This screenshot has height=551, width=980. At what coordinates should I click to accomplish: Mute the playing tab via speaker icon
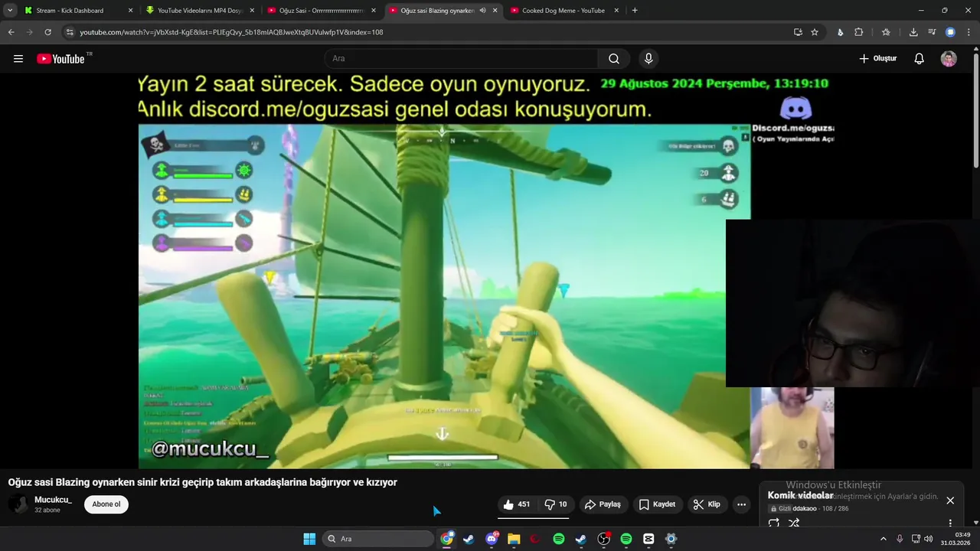point(482,11)
